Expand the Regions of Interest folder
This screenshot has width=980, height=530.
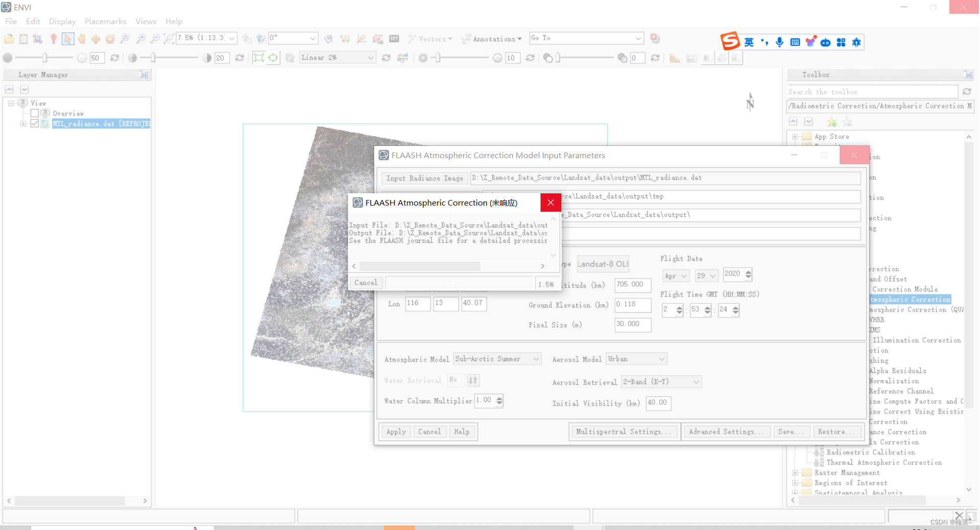click(x=795, y=483)
